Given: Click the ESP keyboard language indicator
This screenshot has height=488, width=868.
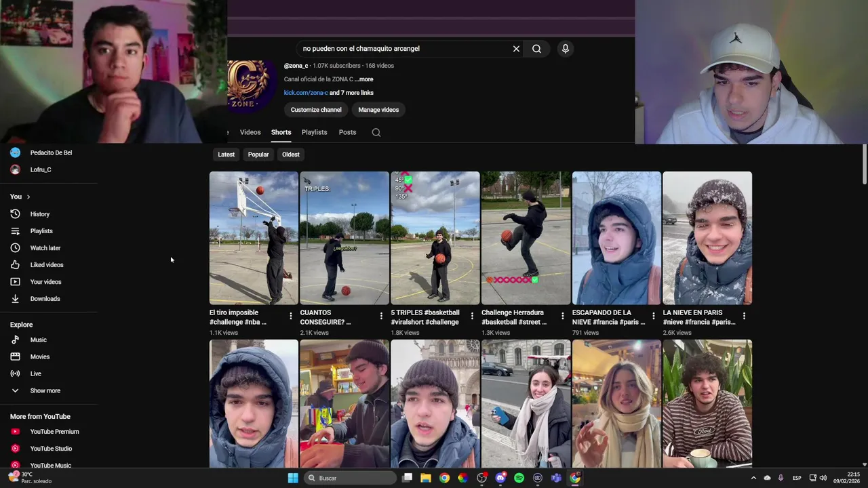Looking at the screenshot, I should coord(797,478).
